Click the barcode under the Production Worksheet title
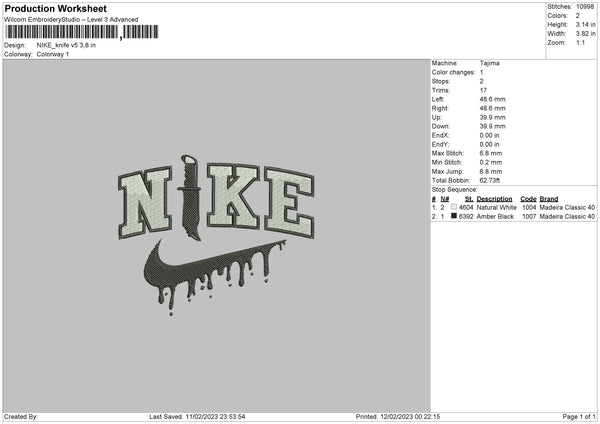The image size is (600, 424). click(82, 32)
